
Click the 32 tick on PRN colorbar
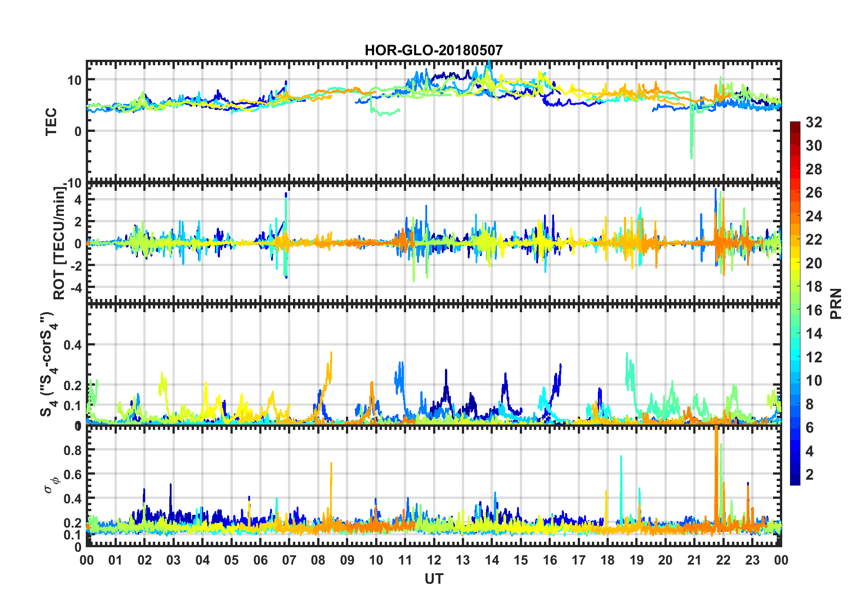(814, 122)
